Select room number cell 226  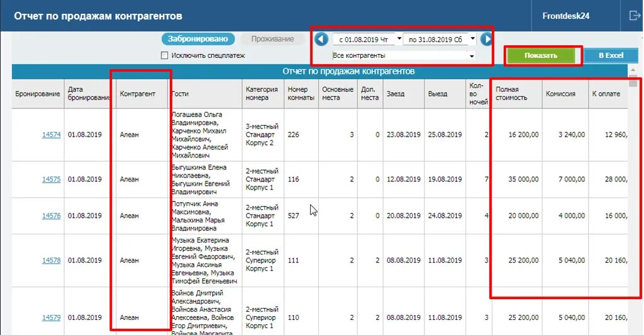coord(301,135)
